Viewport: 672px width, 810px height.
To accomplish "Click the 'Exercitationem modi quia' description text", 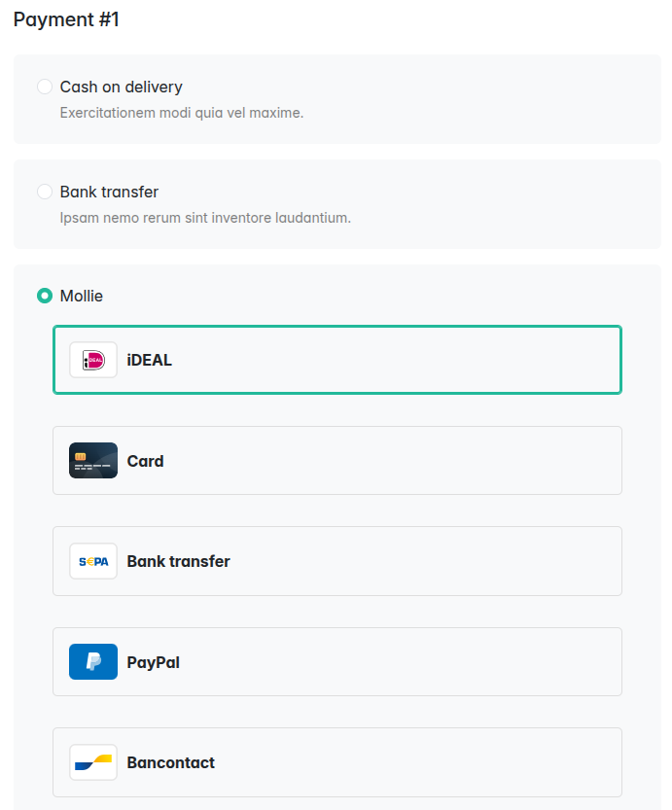I will 182,113.
